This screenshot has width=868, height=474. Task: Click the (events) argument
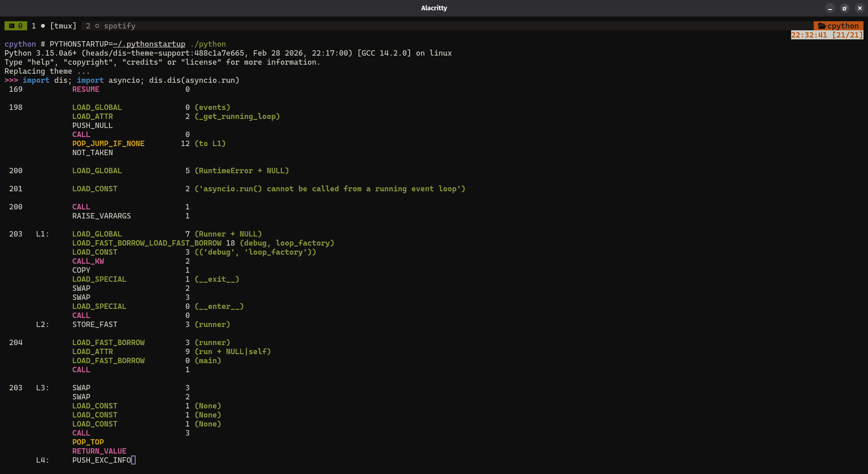(212, 107)
